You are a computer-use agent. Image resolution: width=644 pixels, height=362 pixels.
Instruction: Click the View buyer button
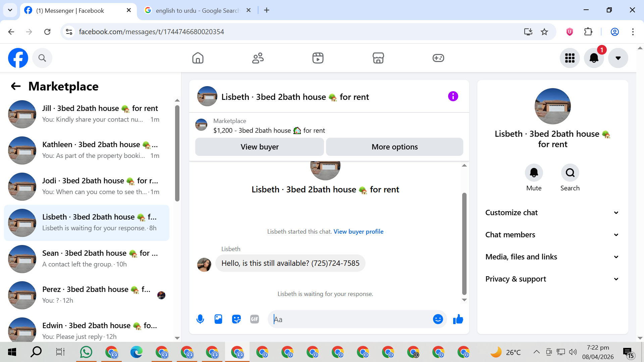[x=259, y=147]
